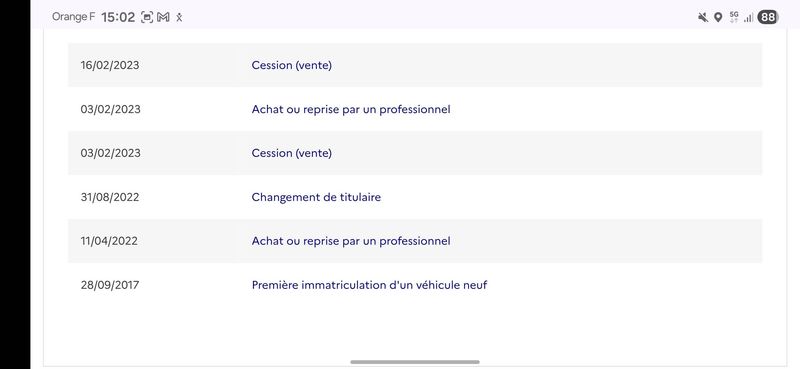Tap the location pin status icon
This screenshot has width=800, height=369.
coord(718,17)
